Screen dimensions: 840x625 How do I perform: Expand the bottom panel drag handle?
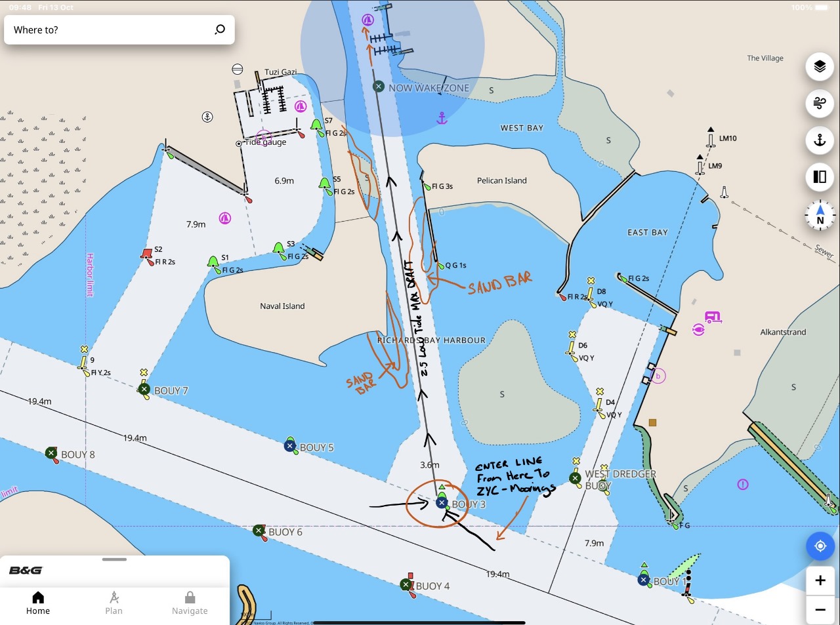tap(114, 559)
